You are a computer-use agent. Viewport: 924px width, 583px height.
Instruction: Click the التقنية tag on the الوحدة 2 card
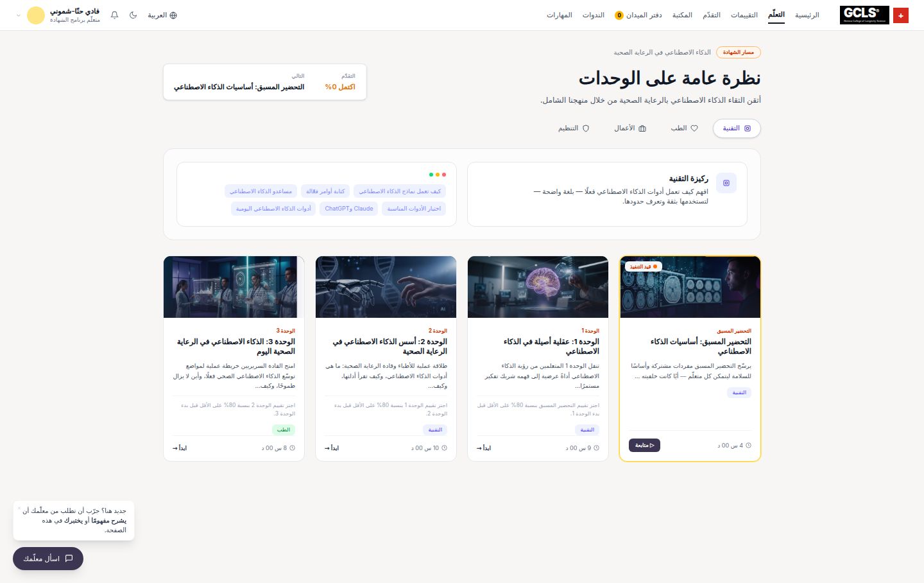click(435, 430)
